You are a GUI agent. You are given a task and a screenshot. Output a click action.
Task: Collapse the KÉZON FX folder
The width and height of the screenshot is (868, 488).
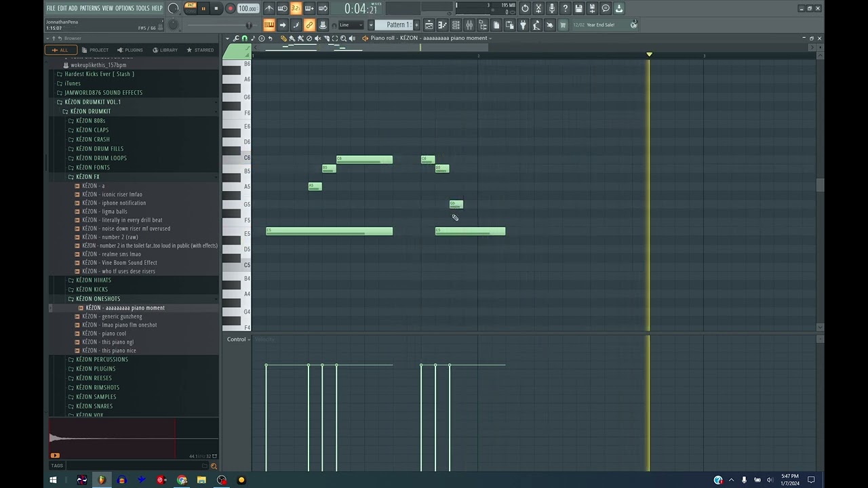click(x=87, y=176)
